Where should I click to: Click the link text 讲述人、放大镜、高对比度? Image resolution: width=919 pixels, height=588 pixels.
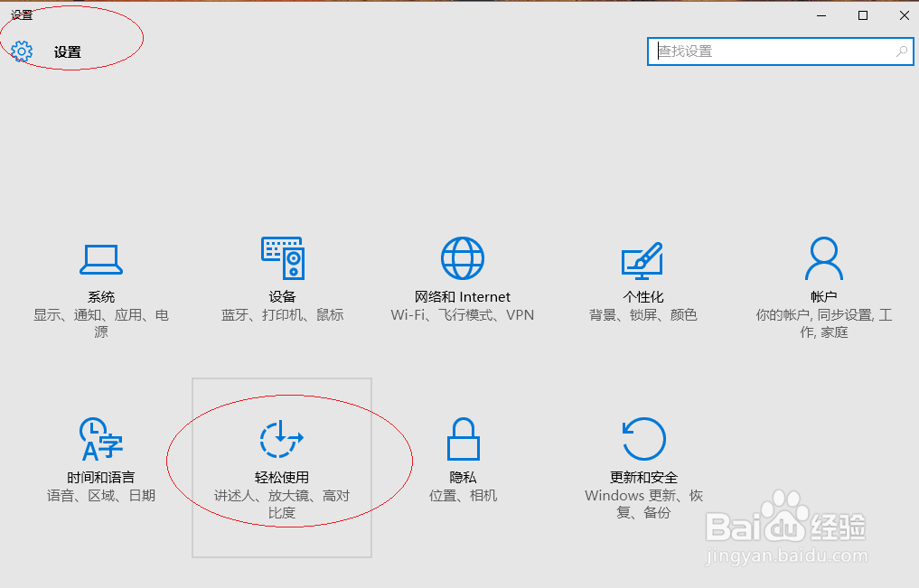(x=282, y=504)
